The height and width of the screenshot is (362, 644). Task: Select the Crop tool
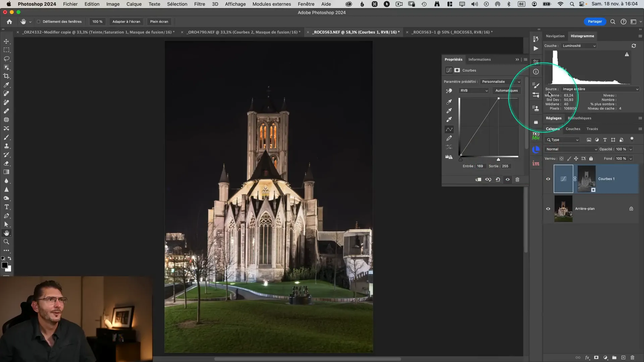[x=6, y=76]
